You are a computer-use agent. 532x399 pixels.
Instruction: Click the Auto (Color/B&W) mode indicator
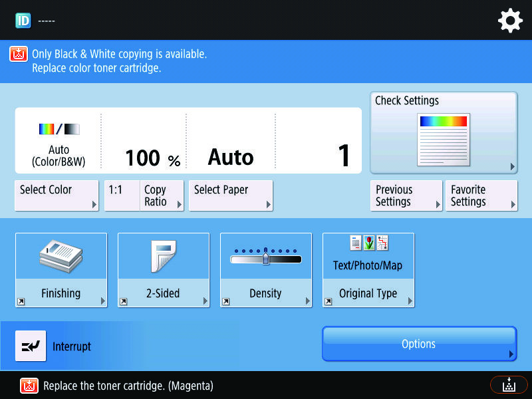59,140
